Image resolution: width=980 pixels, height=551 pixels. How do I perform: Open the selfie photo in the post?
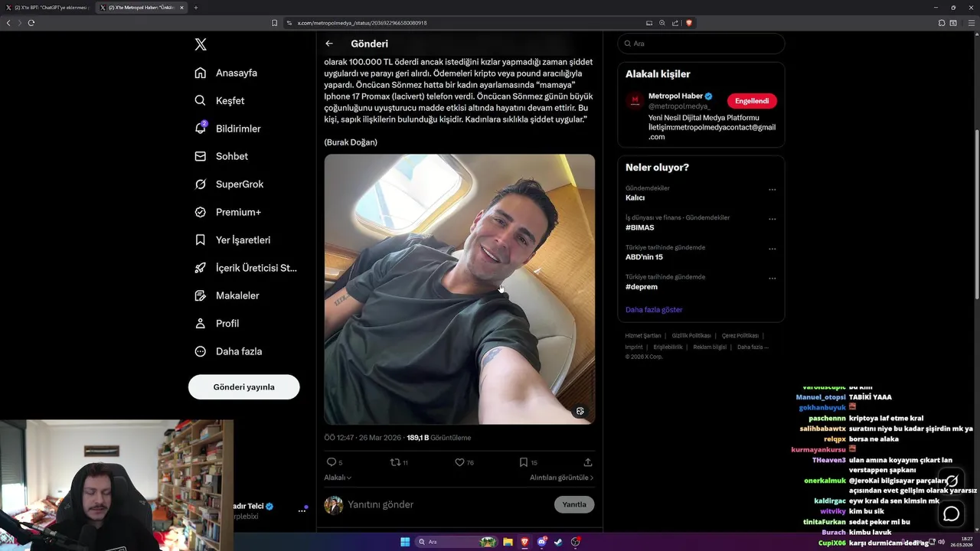tap(459, 289)
